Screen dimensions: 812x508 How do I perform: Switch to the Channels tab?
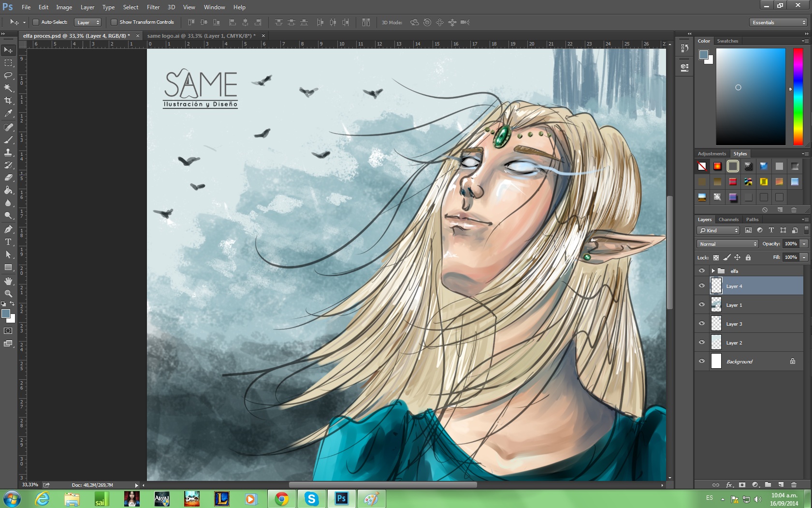coord(728,220)
